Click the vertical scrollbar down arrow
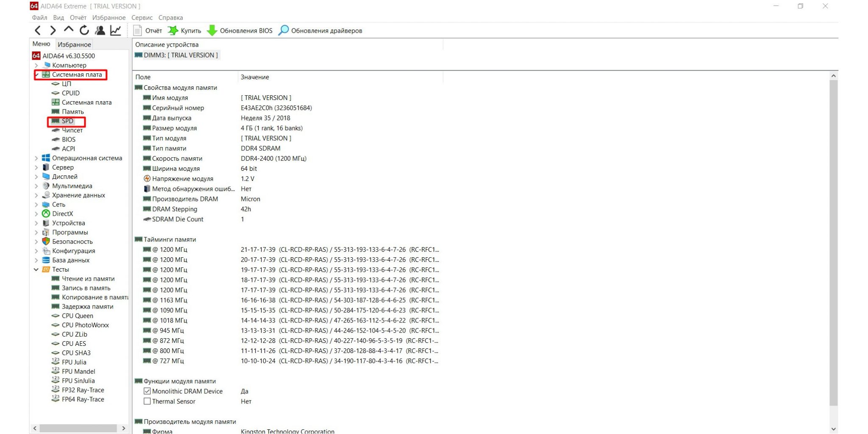Viewport: 868px width, 434px height. point(833,429)
